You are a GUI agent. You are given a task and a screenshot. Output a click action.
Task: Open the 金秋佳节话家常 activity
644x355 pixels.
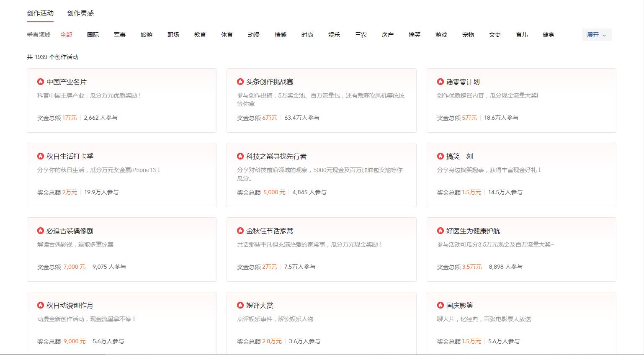coord(321,249)
